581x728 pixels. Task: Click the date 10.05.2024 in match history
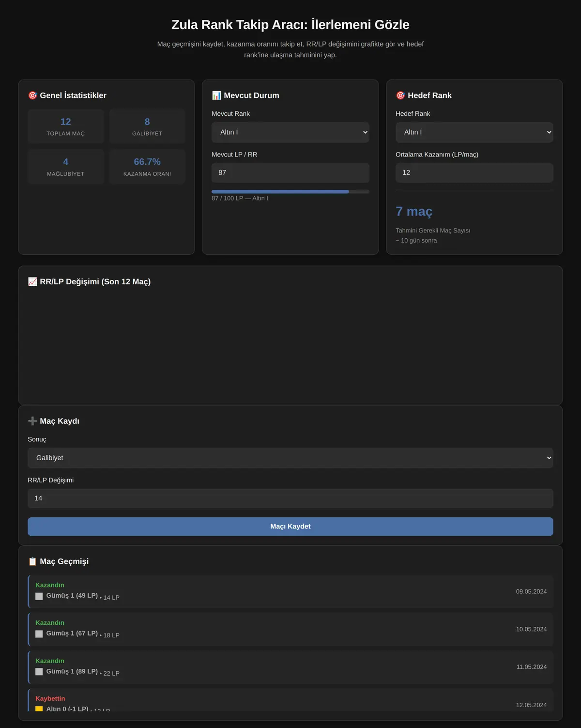point(531,629)
